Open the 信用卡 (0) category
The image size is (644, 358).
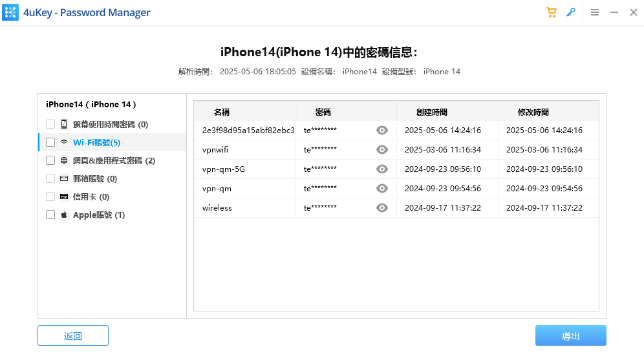91,196
